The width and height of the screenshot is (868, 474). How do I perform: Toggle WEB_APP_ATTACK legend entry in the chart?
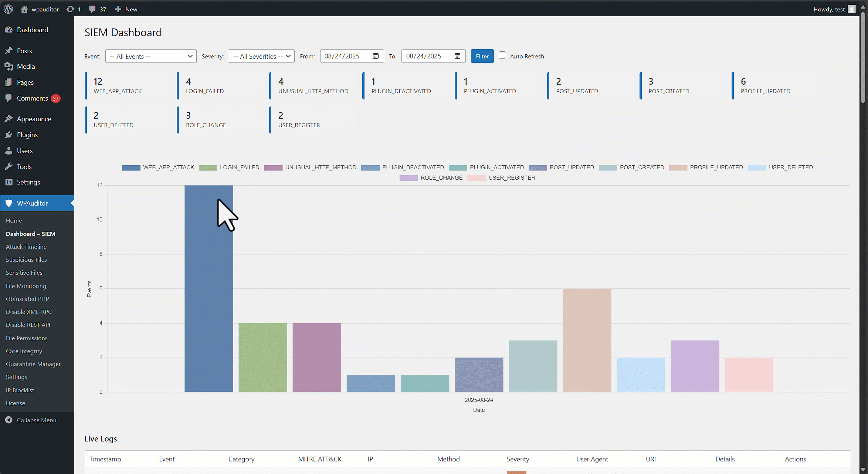[158, 167]
